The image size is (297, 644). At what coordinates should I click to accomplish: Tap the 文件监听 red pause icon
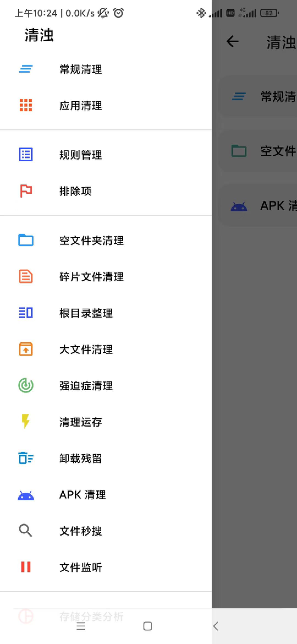click(26, 567)
